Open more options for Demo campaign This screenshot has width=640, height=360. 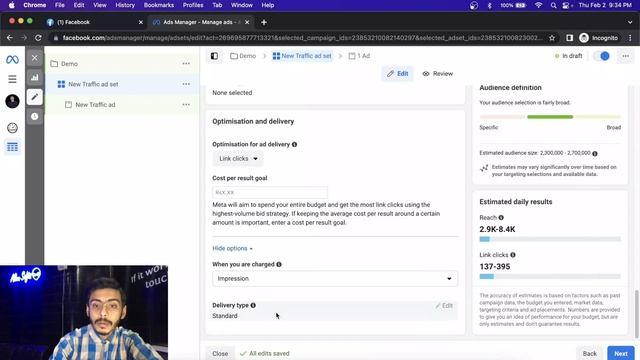(186, 64)
